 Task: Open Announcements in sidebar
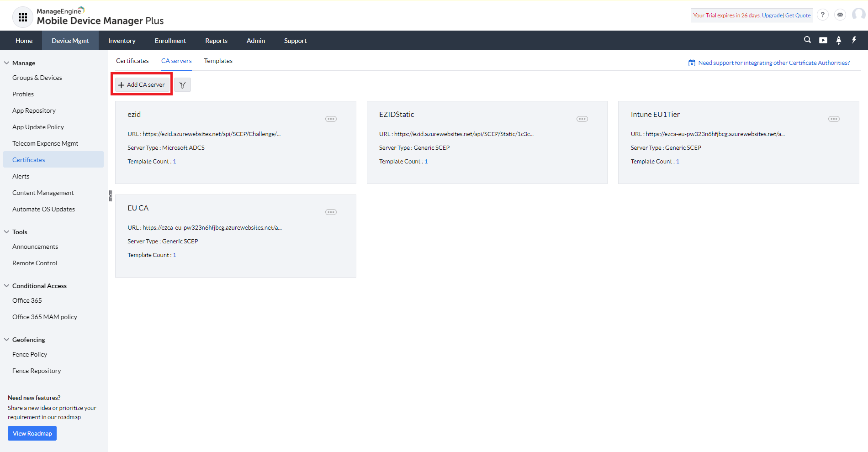pyautogui.click(x=35, y=247)
